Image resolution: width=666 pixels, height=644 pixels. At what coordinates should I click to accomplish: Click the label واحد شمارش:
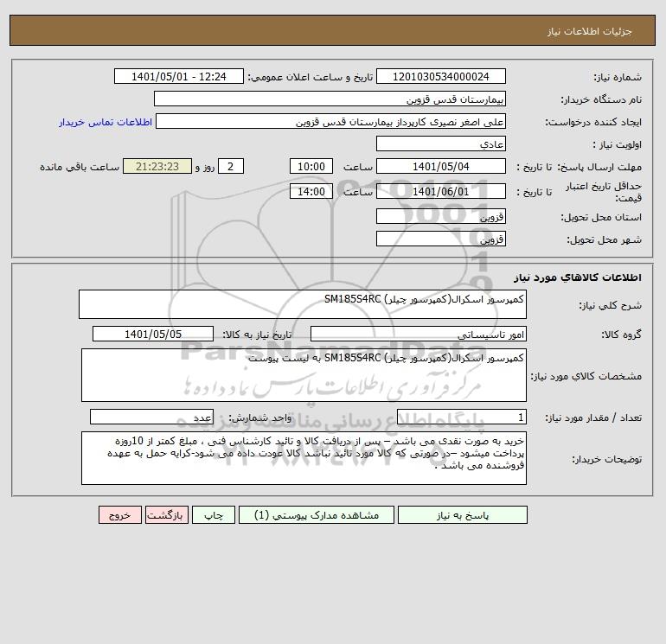260,418
